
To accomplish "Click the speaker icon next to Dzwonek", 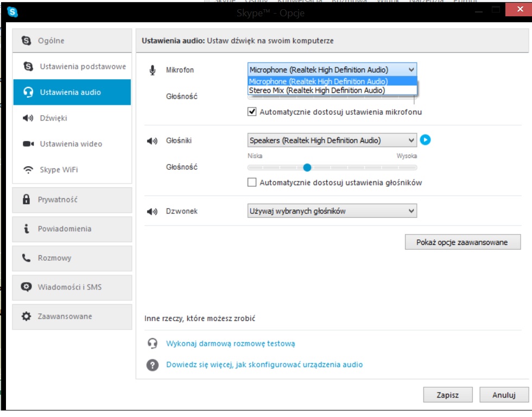I will pos(152,211).
